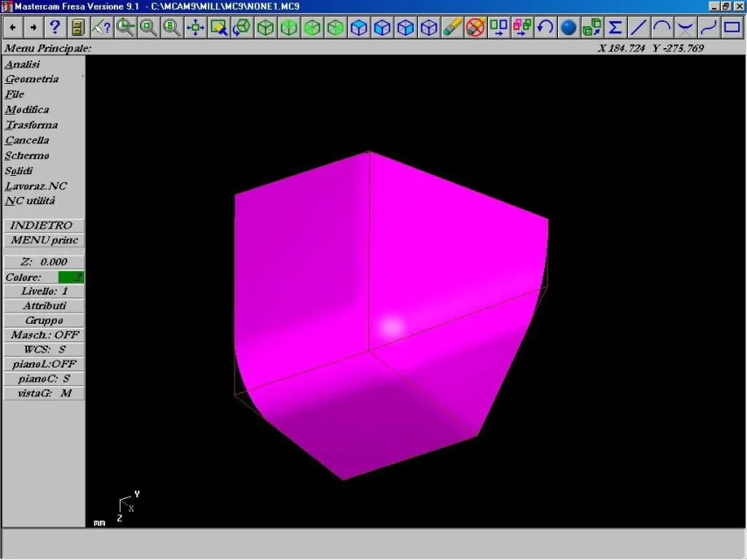Select the first blue cube plane icon

coord(359,27)
